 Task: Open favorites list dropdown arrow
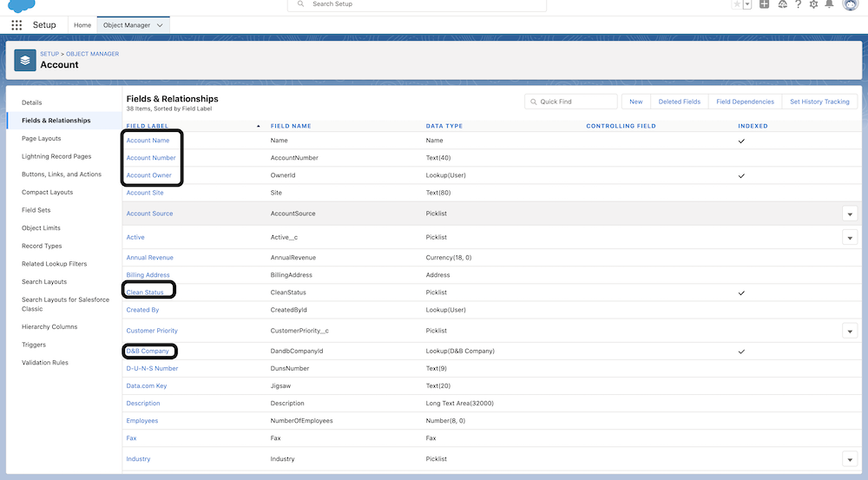coord(747,4)
